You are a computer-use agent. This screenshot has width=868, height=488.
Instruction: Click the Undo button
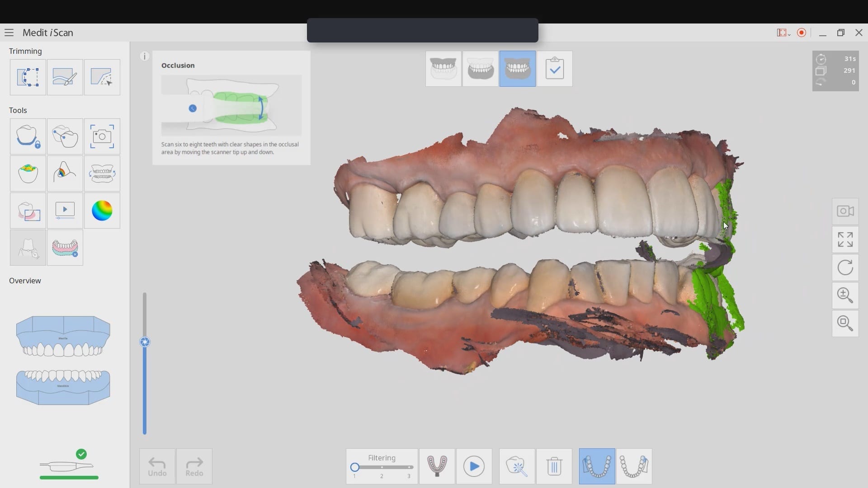click(x=157, y=466)
